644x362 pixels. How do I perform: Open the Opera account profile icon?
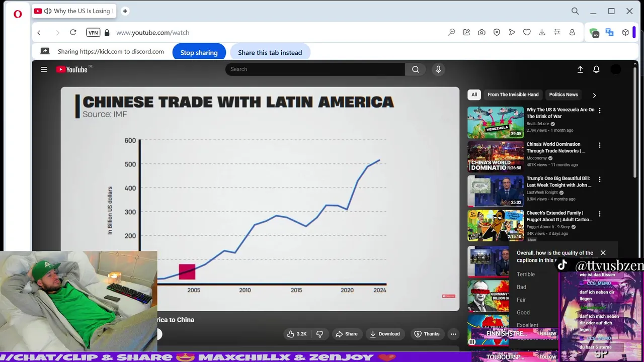572,32
